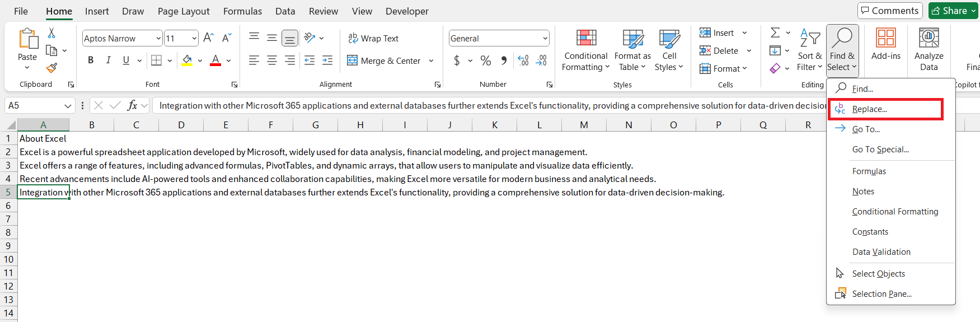Click the AutoSum sigma icon
The height and width of the screenshot is (322, 980).
click(x=775, y=33)
